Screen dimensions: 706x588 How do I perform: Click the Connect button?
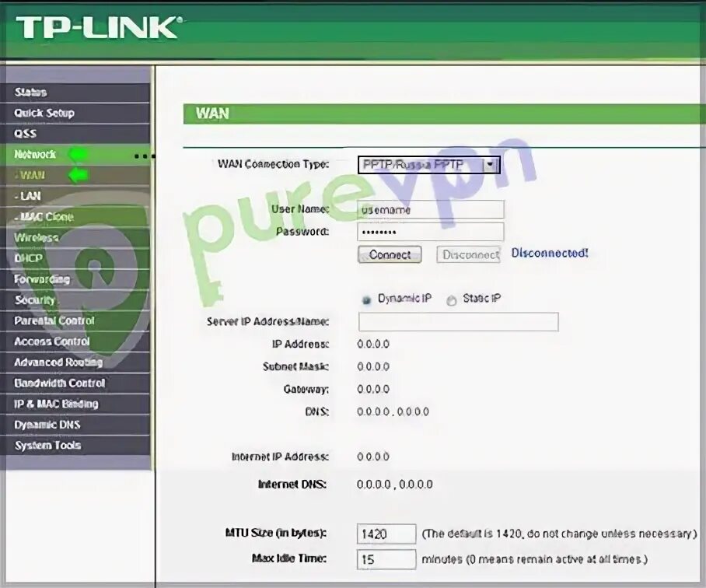(390, 254)
